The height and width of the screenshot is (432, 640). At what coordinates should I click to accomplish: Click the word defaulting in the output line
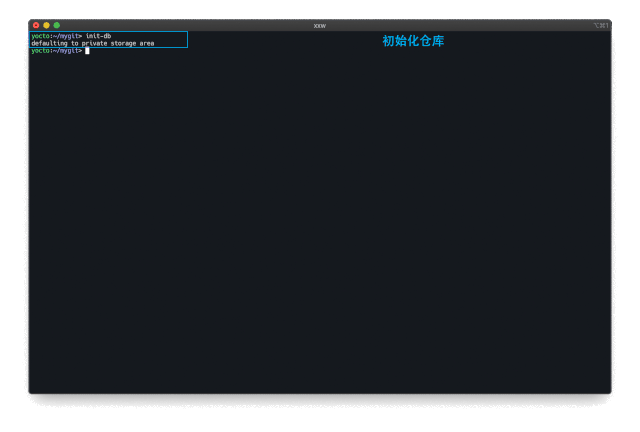tap(49, 43)
